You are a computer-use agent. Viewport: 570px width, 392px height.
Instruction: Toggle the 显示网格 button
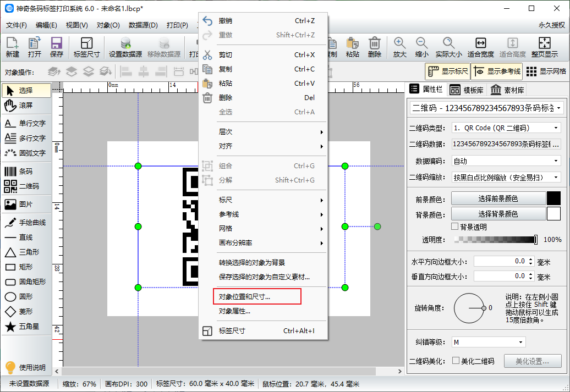pos(546,71)
